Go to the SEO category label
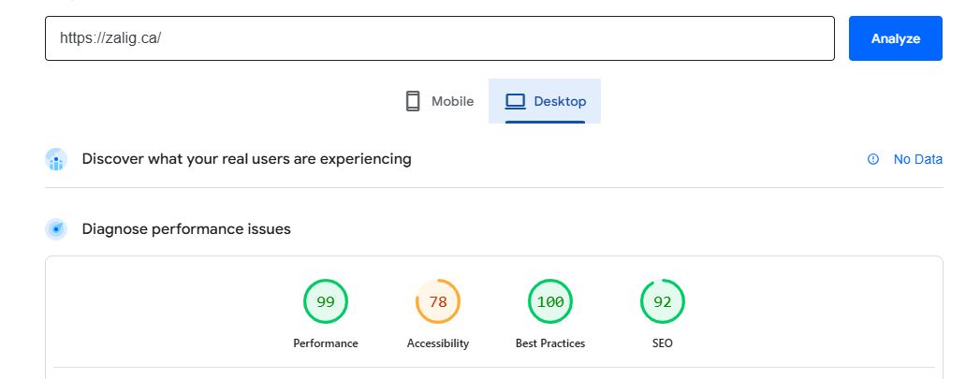980x379 pixels. [663, 343]
